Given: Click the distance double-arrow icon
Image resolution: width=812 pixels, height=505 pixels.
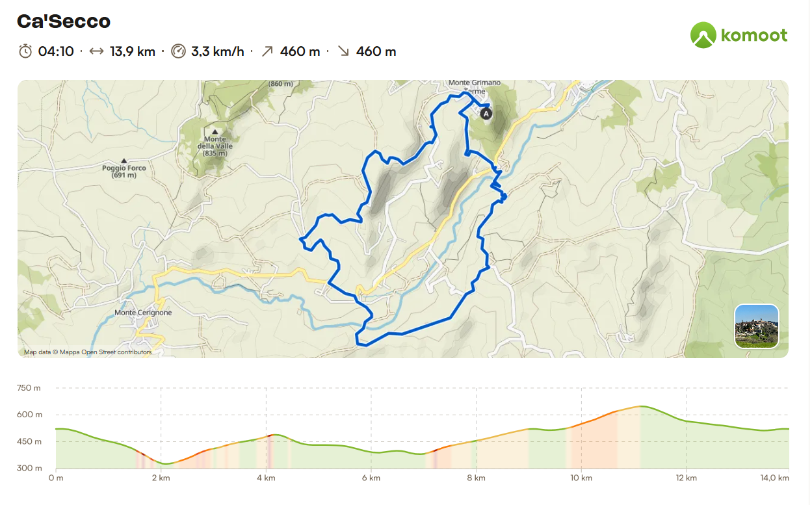Looking at the screenshot, I should pos(96,51).
